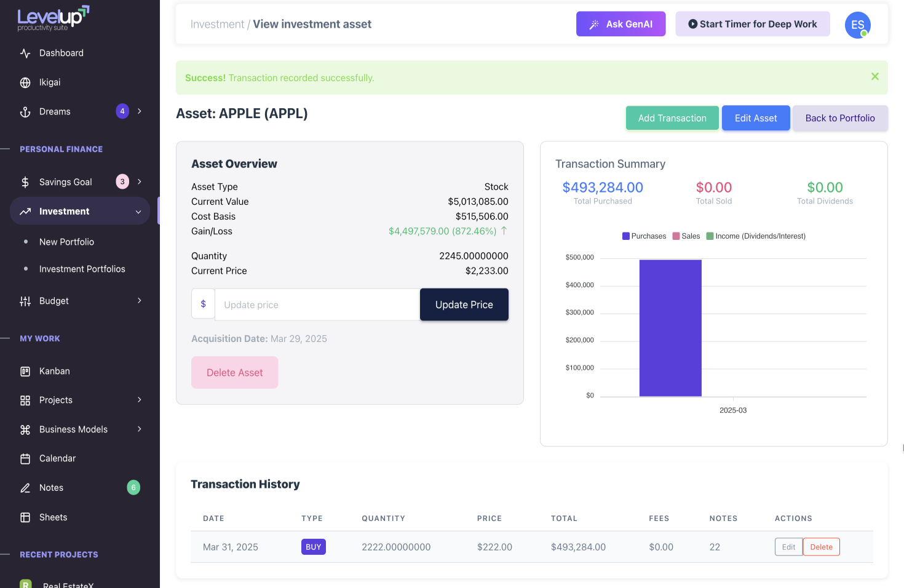The image size is (904, 588).
Task: Go Back to Portfolio
Action: click(840, 118)
